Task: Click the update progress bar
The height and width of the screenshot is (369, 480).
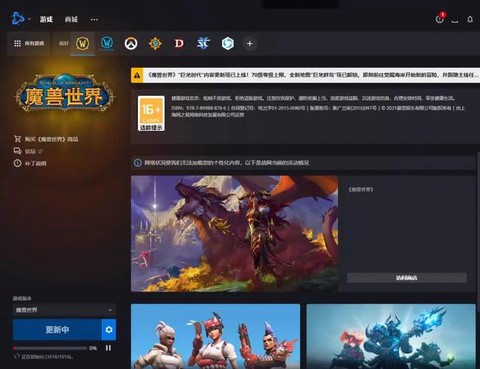Action: [50, 348]
